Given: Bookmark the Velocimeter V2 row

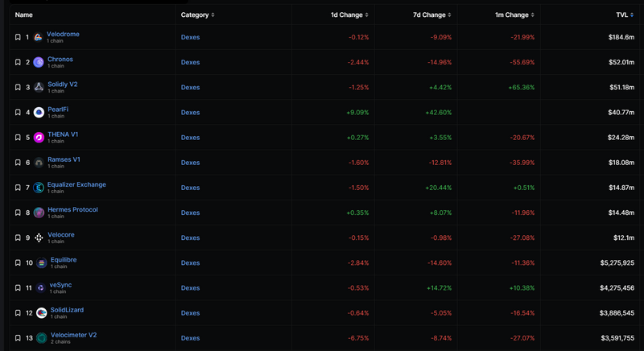Looking at the screenshot, I should tap(18, 338).
